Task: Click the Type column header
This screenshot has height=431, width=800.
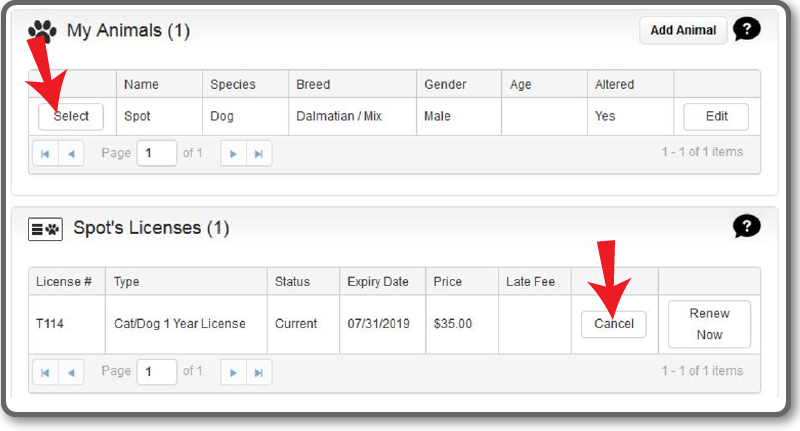Action: tap(186, 282)
